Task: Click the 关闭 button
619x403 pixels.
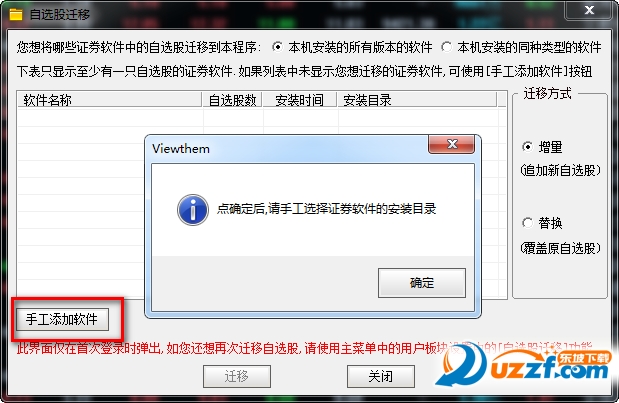Action: (381, 376)
